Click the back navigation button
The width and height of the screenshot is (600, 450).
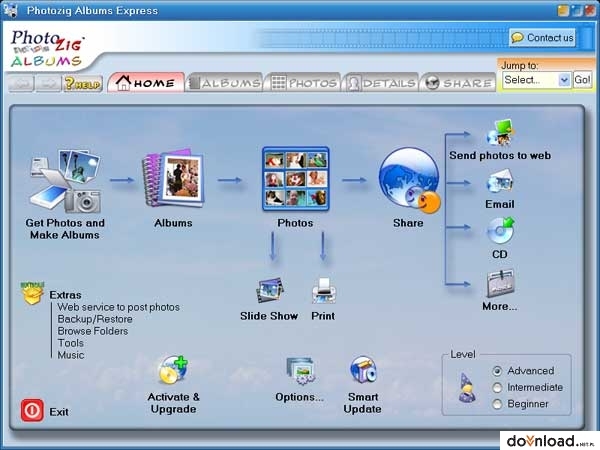(x=21, y=83)
